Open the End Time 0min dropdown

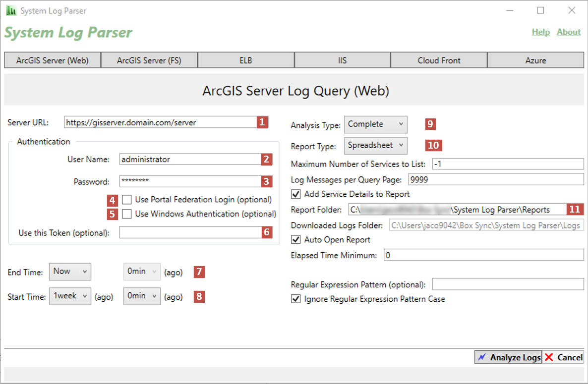pos(142,272)
